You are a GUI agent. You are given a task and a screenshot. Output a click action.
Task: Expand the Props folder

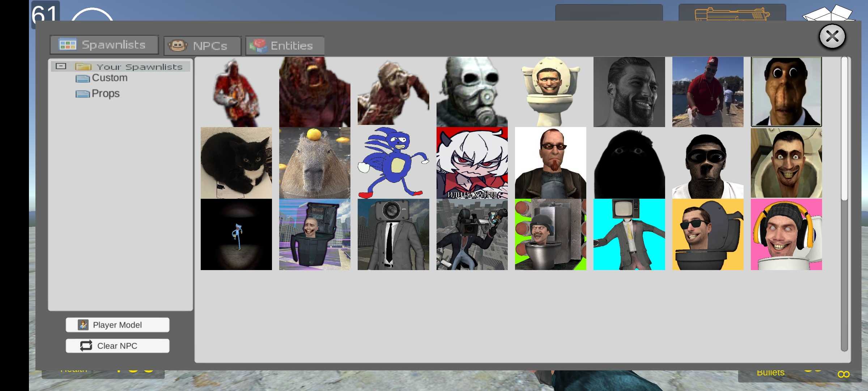tap(105, 92)
